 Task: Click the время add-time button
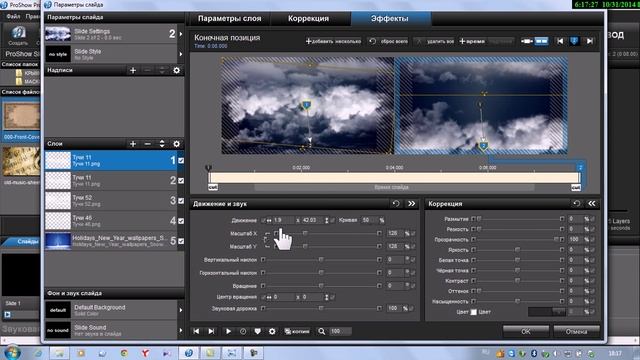(472, 41)
